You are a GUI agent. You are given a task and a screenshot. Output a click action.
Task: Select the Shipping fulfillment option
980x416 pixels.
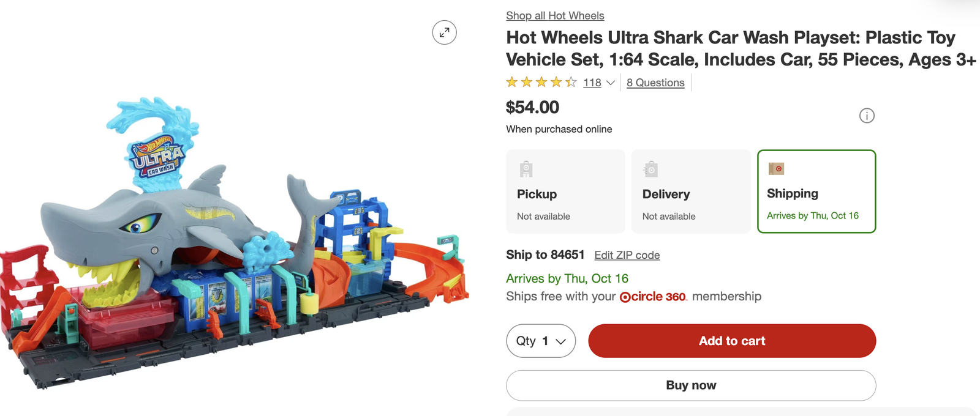pyautogui.click(x=816, y=191)
